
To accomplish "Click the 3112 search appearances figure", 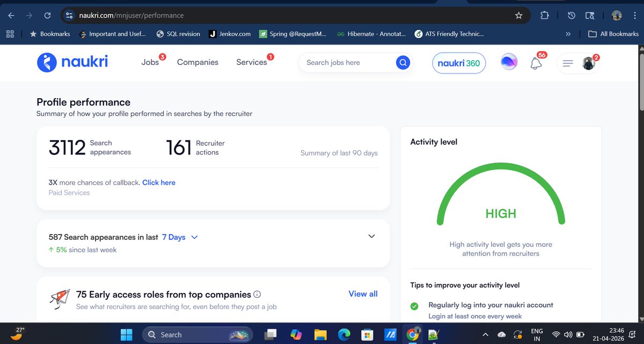I will tap(67, 148).
